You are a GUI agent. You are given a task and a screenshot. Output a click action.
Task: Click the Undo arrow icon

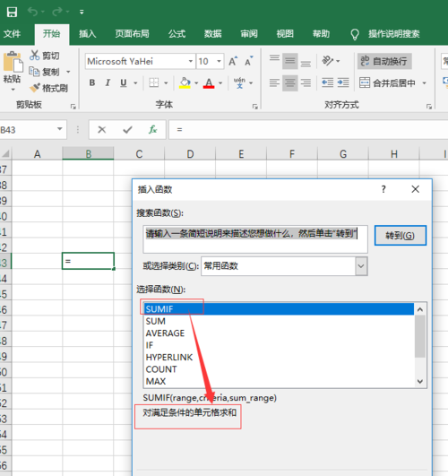(x=32, y=12)
